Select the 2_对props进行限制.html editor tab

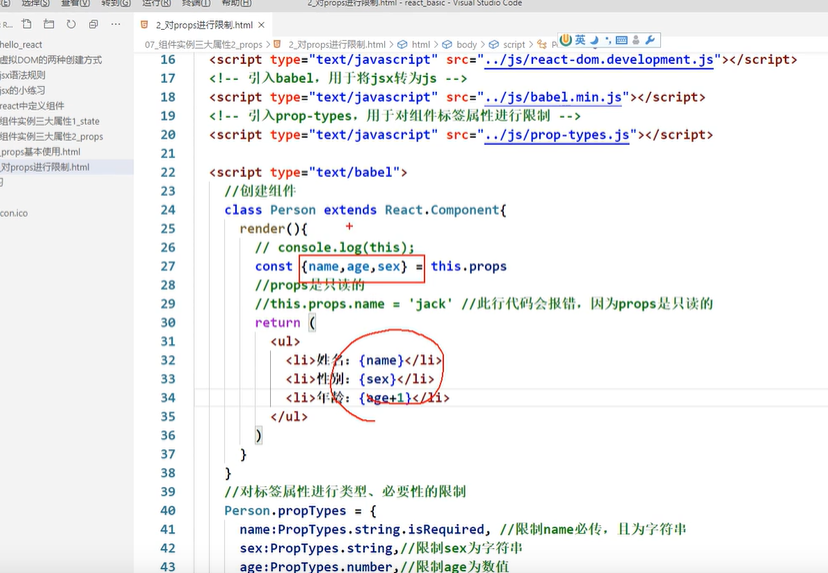(203, 25)
